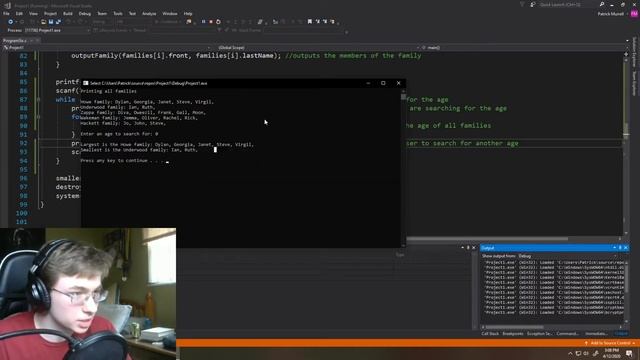Click the volume icon in system tray

click(586, 353)
